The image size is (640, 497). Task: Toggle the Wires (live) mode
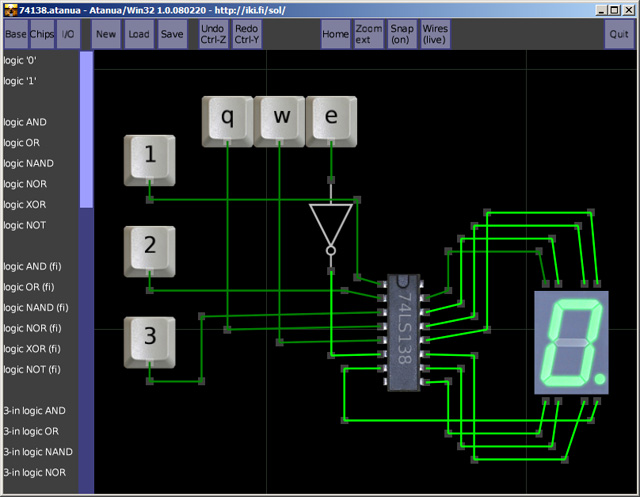pyautogui.click(x=435, y=34)
